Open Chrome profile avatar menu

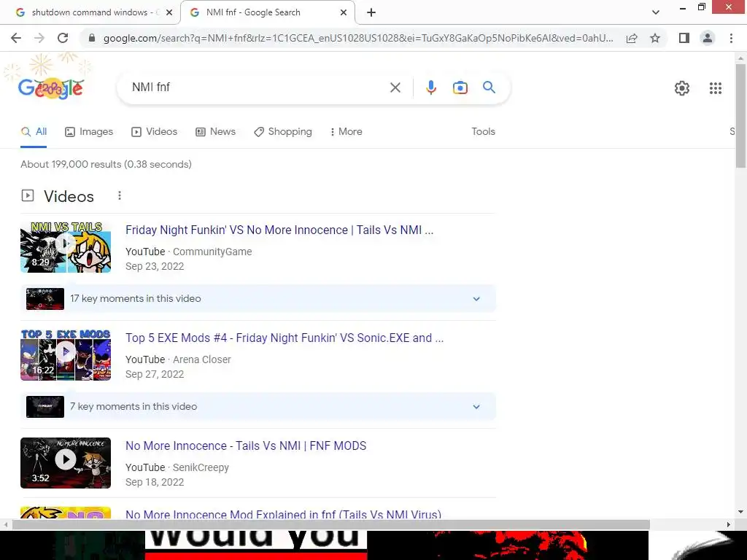coord(708,38)
